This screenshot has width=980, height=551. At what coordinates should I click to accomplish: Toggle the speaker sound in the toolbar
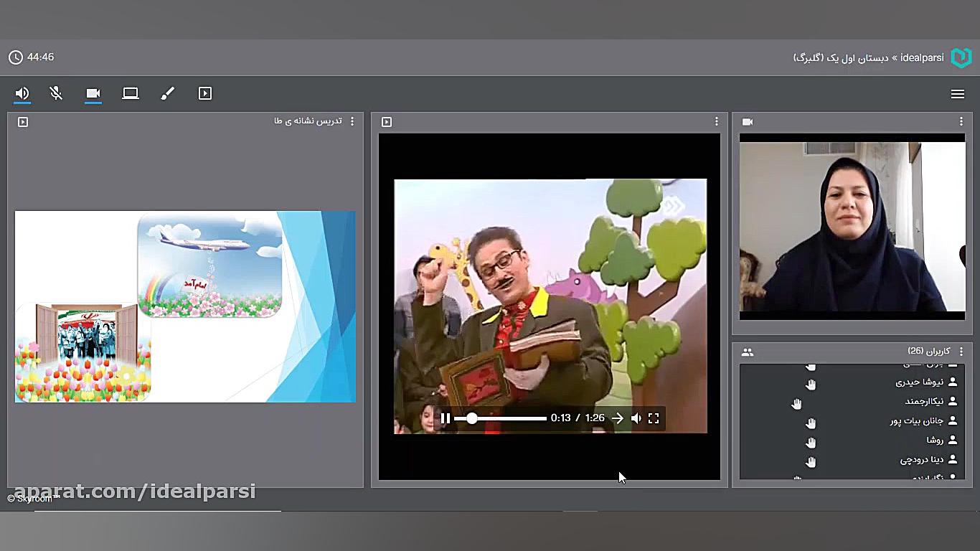click(x=22, y=93)
